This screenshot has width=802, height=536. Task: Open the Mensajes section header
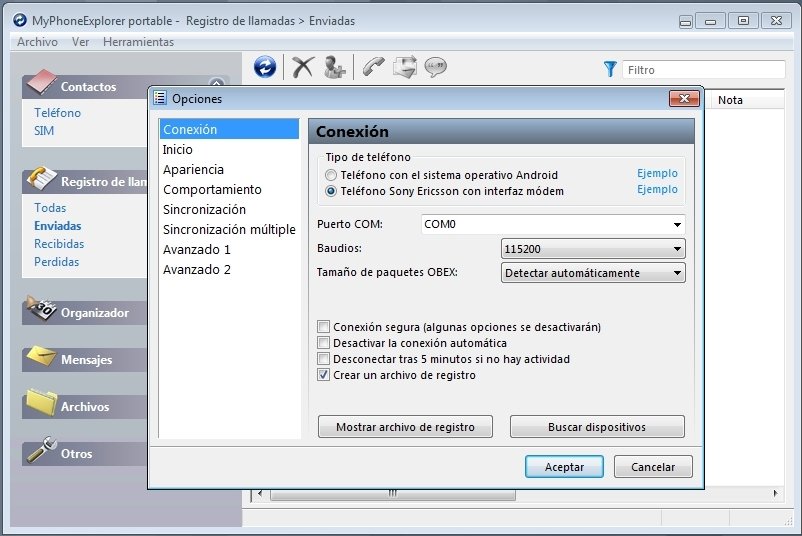click(85, 360)
